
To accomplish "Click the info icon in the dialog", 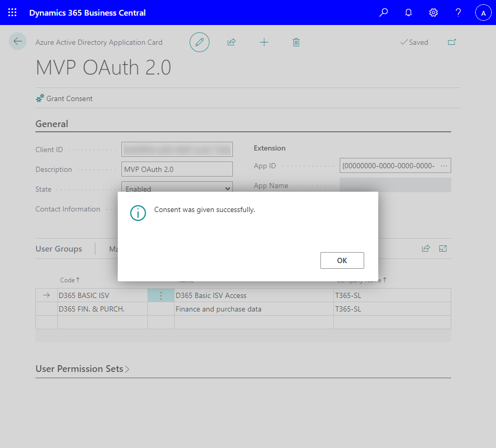I will point(138,213).
